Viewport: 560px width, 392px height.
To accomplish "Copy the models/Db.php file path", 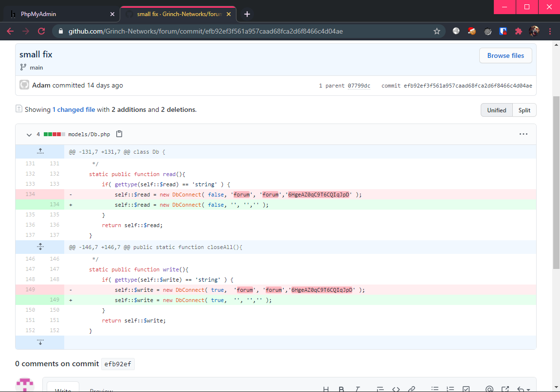I will [119, 134].
